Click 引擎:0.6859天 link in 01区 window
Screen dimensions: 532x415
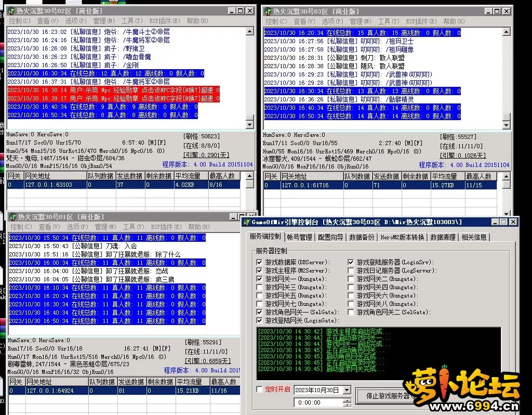click(208, 361)
